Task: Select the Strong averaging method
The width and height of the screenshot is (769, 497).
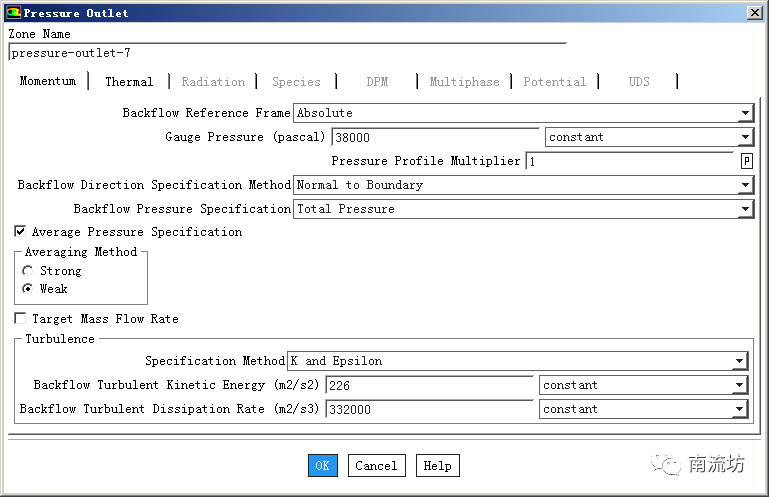Action: click(x=28, y=271)
